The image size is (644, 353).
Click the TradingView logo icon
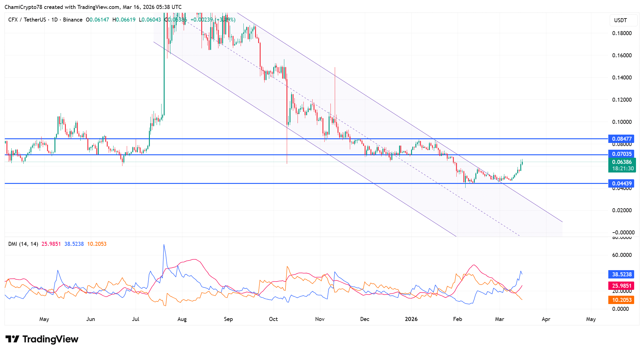[13, 339]
